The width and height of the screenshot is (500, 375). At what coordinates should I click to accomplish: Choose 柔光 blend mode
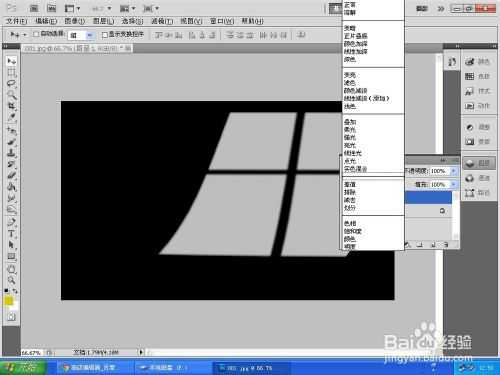coord(350,130)
